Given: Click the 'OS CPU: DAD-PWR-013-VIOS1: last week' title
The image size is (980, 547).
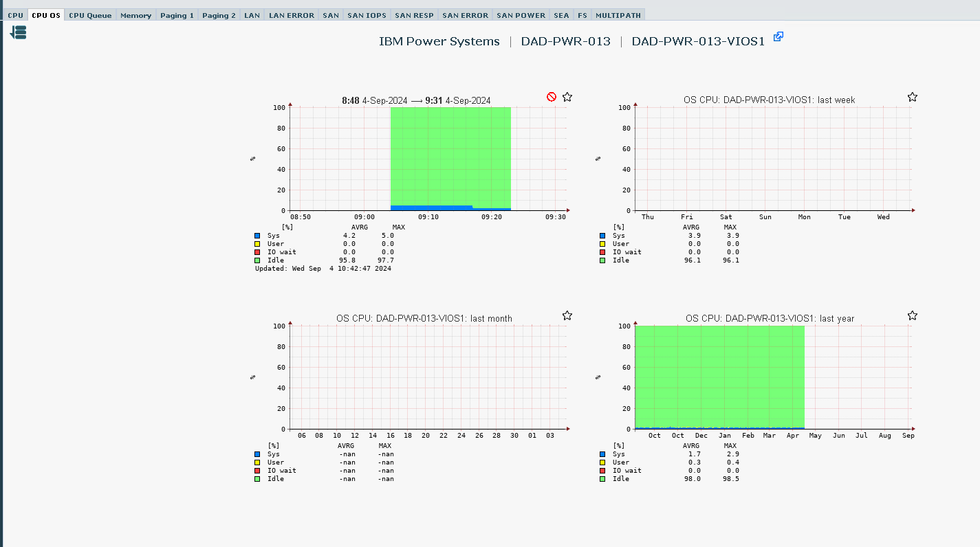Looking at the screenshot, I should [x=770, y=100].
